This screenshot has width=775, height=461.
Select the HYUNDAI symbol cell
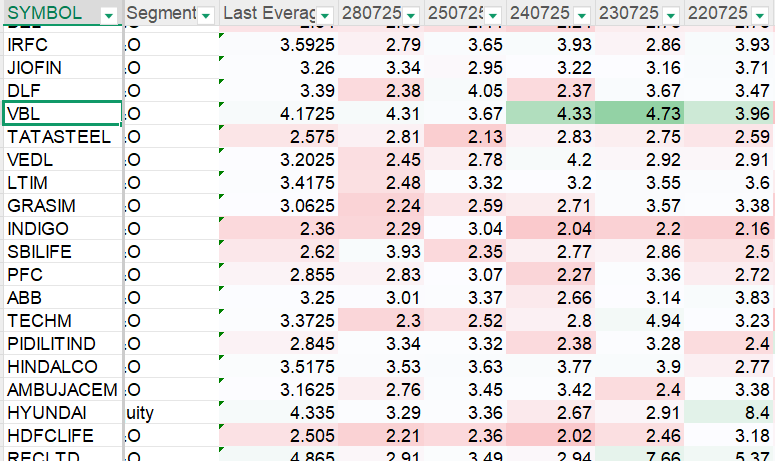[62, 412]
